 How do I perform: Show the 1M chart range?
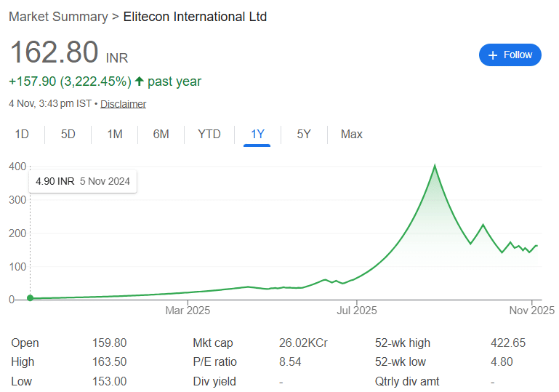(115, 134)
